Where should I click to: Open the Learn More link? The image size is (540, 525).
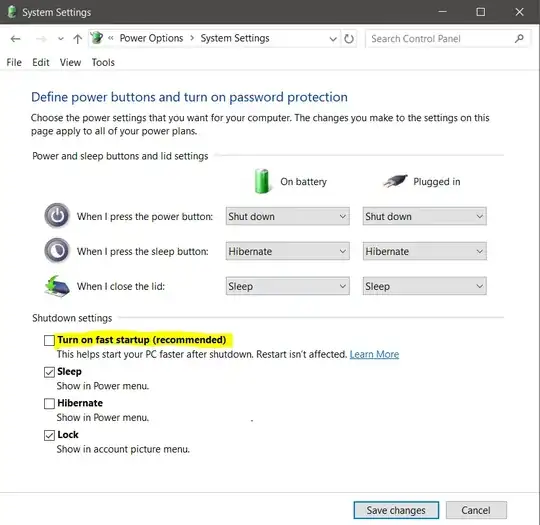click(x=374, y=354)
